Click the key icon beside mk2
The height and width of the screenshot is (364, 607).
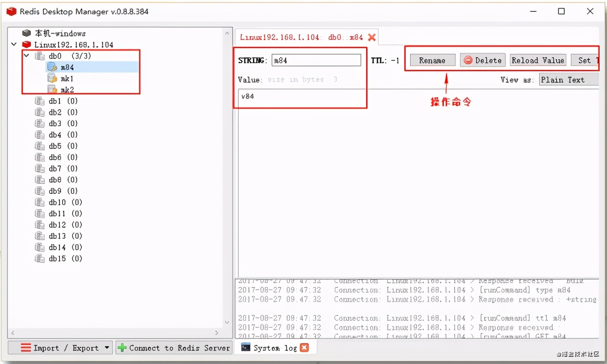pyautogui.click(x=53, y=89)
